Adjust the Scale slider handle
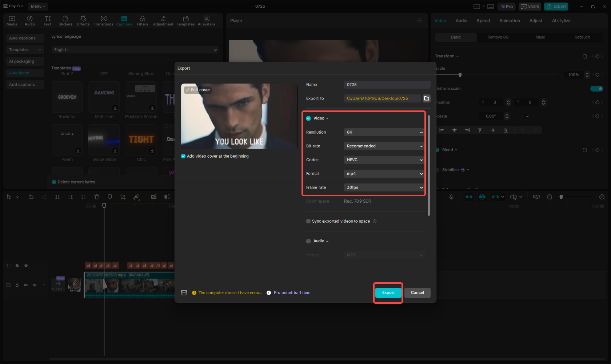This screenshot has height=364, width=611. (x=460, y=75)
